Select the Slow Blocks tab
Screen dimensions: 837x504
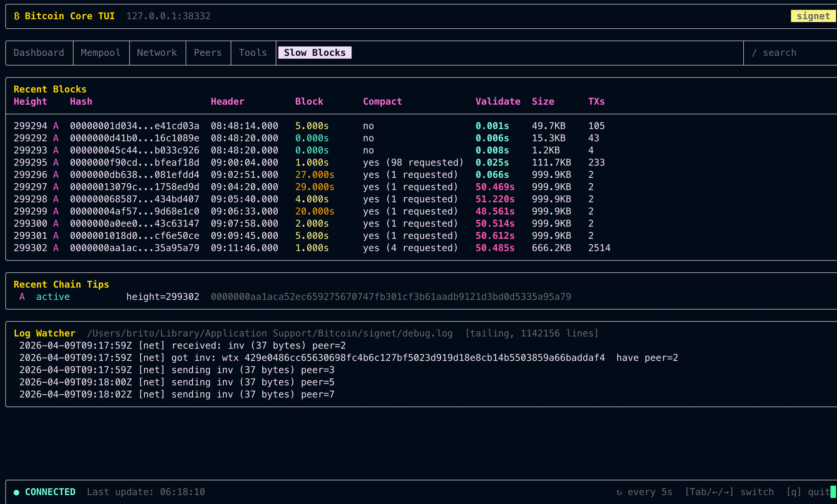tap(315, 53)
